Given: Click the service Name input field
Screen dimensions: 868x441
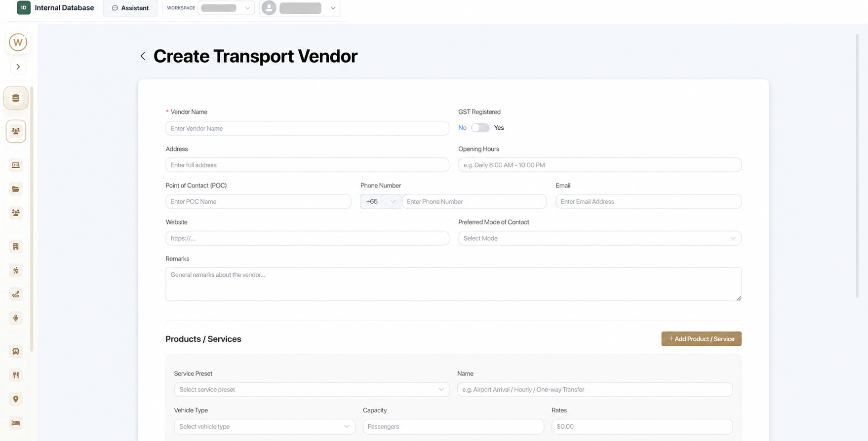Looking at the screenshot, I should point(595,390).
